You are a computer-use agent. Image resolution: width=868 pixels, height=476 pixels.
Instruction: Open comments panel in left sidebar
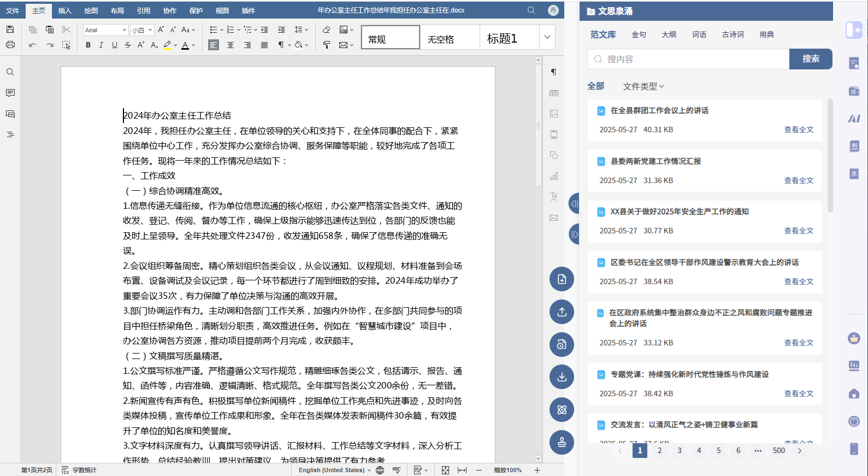(x=10, y=93)
